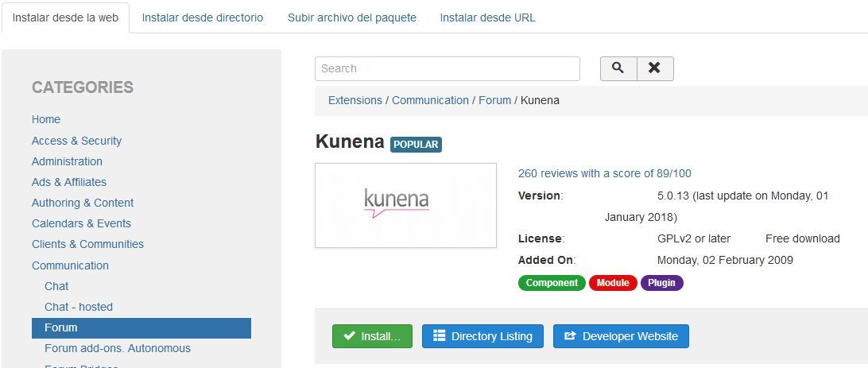The width and height of the screenshot is (868, 368).
Task: Click the Monday, 02 February 2009 date
Action: [x=725, y=260]
